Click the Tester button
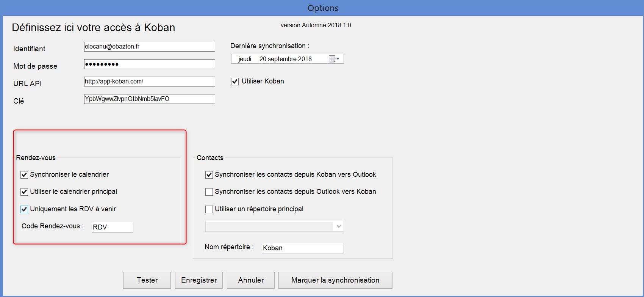 tap(147, 280)
